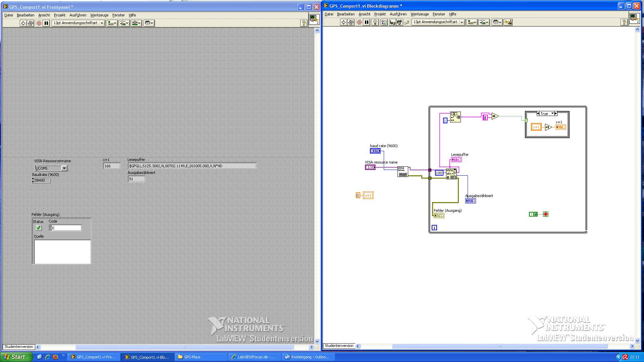Viewport: 644px width, 362px height.
Task: Toggle the loop stop condition terminal
Action: [546, 214]
